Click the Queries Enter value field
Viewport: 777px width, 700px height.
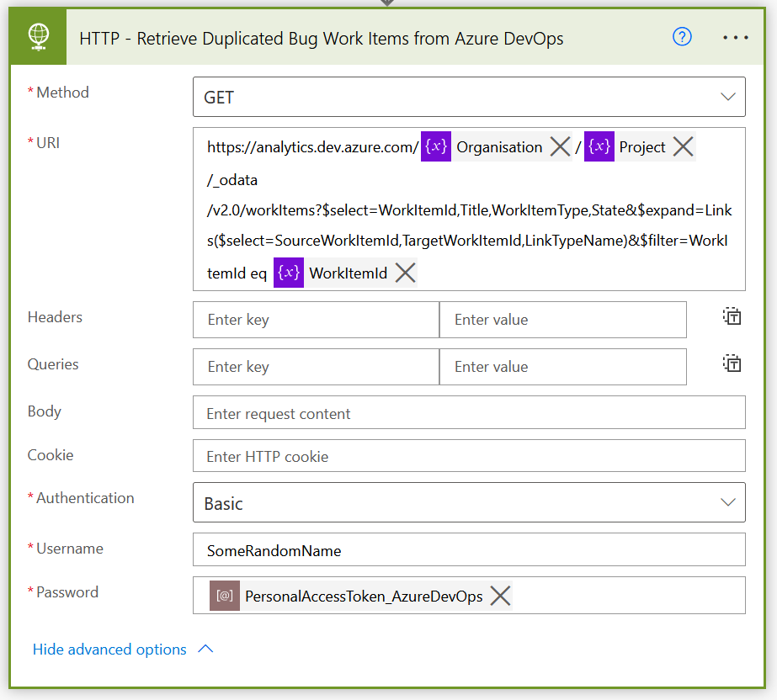(563, 367)
